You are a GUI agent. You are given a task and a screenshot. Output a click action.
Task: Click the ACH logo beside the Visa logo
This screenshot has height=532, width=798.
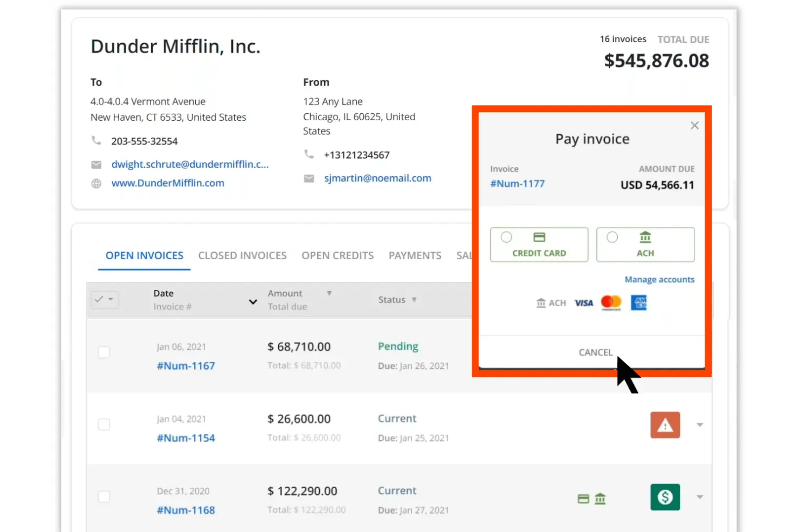tap(551, 303)
